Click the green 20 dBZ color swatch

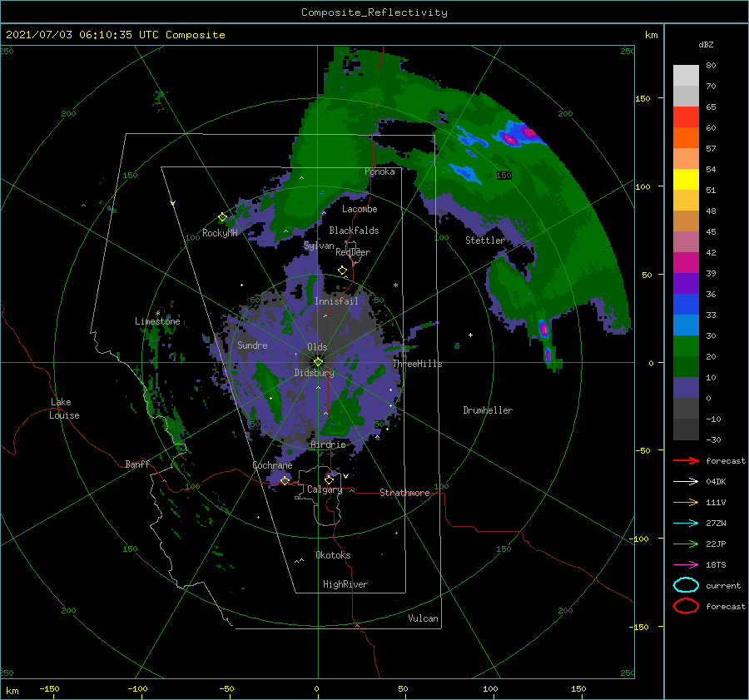(x=686, y=346)
